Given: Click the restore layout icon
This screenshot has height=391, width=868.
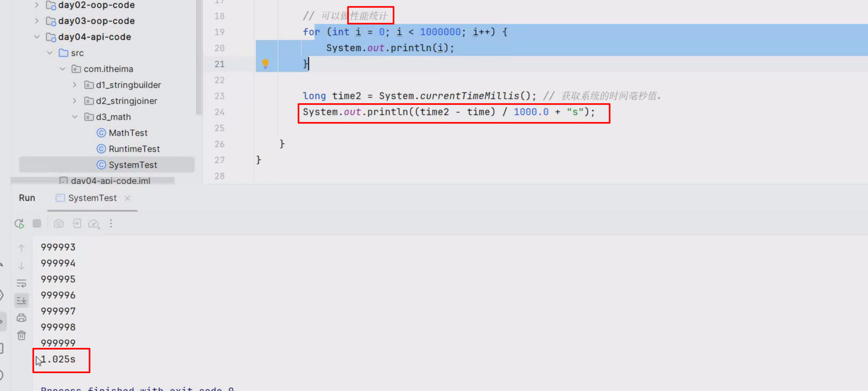Looking at the screenshot, I should tap(77, 223).
